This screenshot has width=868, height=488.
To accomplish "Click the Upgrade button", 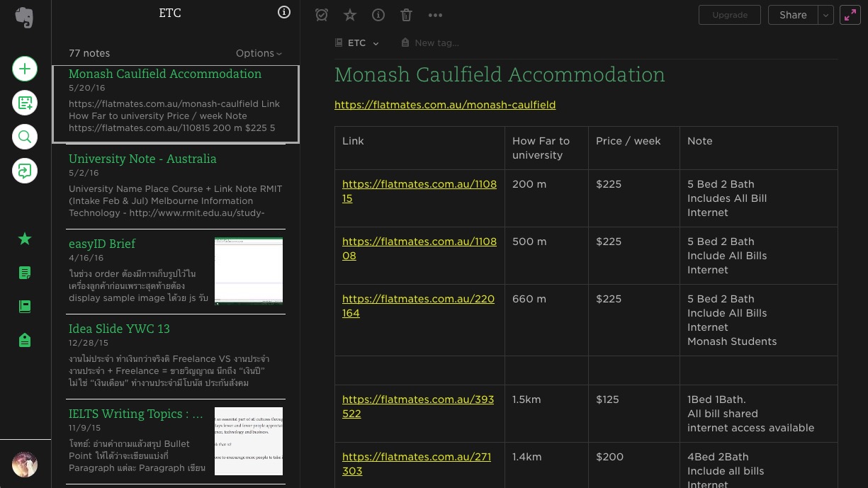I will point(730,15).
